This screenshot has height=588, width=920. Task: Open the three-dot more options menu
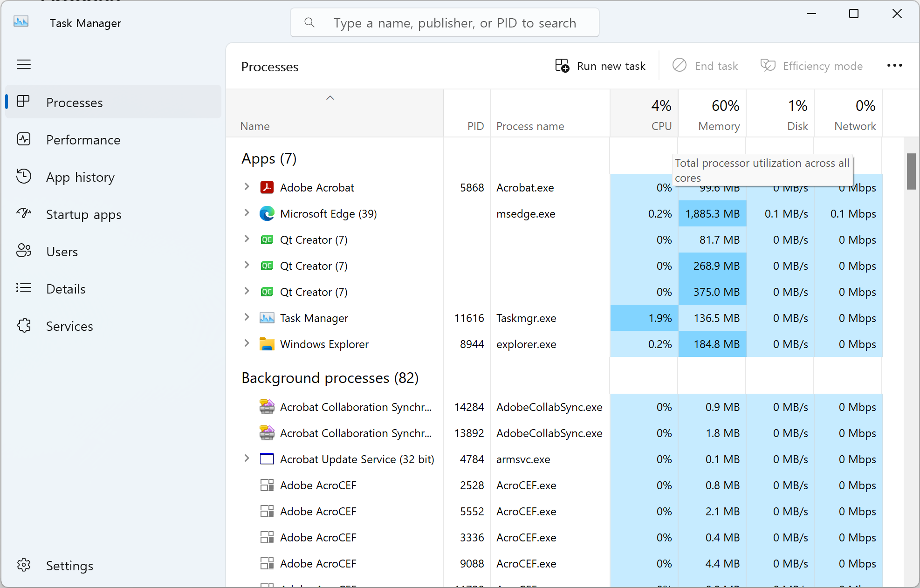(894, 66)
